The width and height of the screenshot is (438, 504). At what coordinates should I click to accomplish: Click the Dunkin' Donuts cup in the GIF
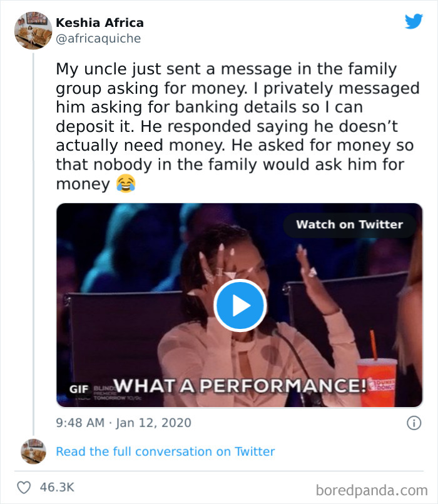[x=376, y=381]
